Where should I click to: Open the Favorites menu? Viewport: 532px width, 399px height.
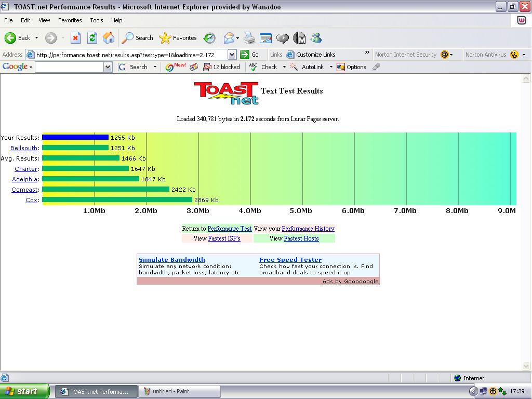[x=70, y=20]
